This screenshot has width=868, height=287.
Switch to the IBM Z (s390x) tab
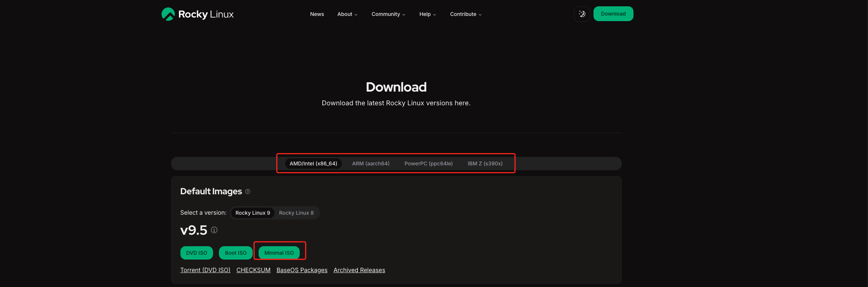(485, 164)
